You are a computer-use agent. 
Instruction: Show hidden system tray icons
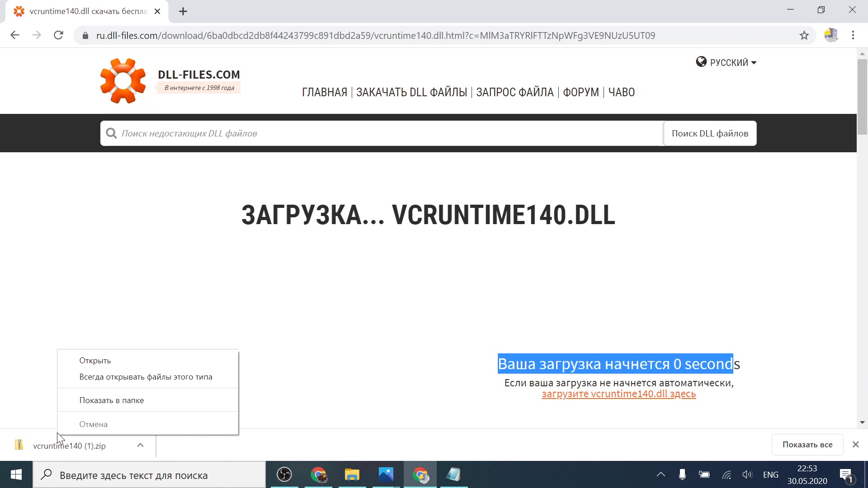[660, 474]
